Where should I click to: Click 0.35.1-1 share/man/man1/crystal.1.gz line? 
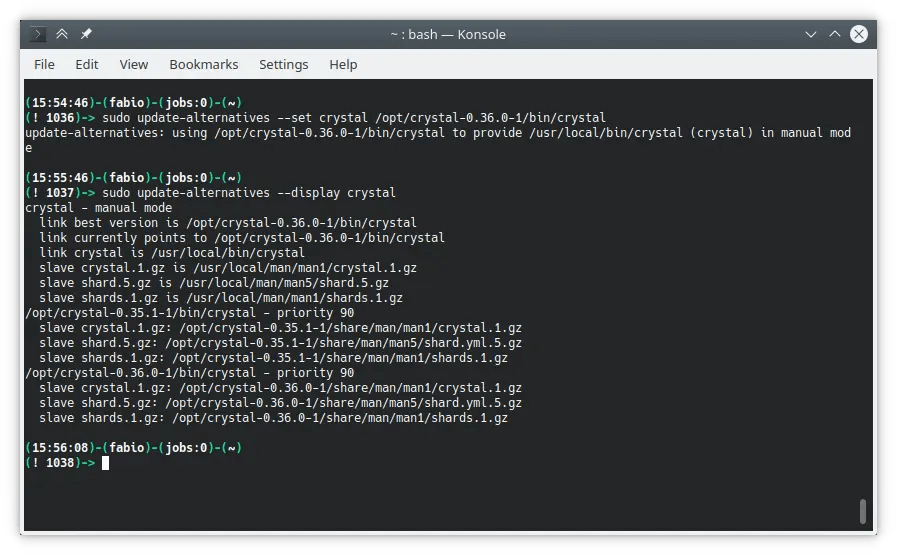[280, 328]
